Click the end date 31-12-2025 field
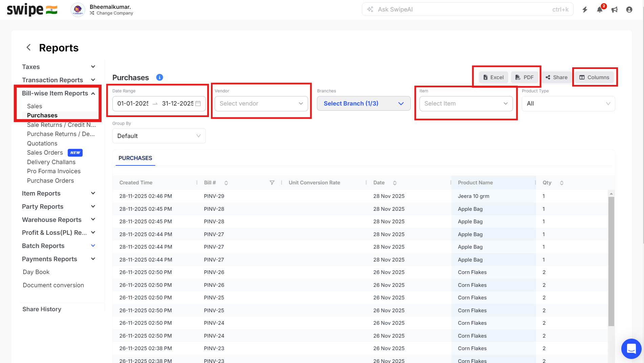 tap(178, 104)
